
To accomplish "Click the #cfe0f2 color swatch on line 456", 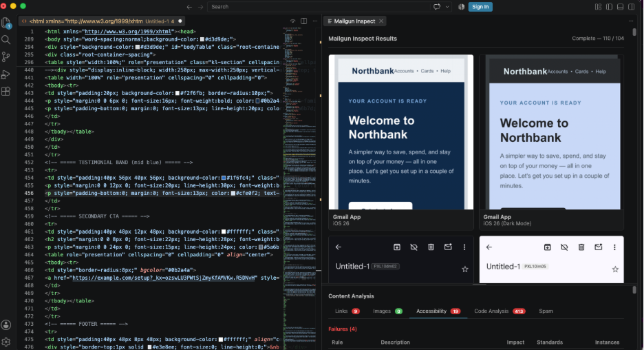I will coord(233,194).
